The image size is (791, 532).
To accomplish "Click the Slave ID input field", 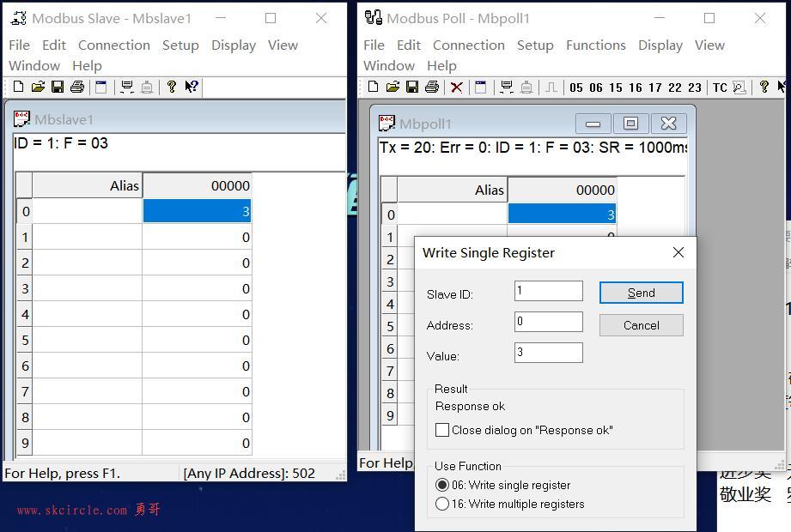I will point(548,291).
